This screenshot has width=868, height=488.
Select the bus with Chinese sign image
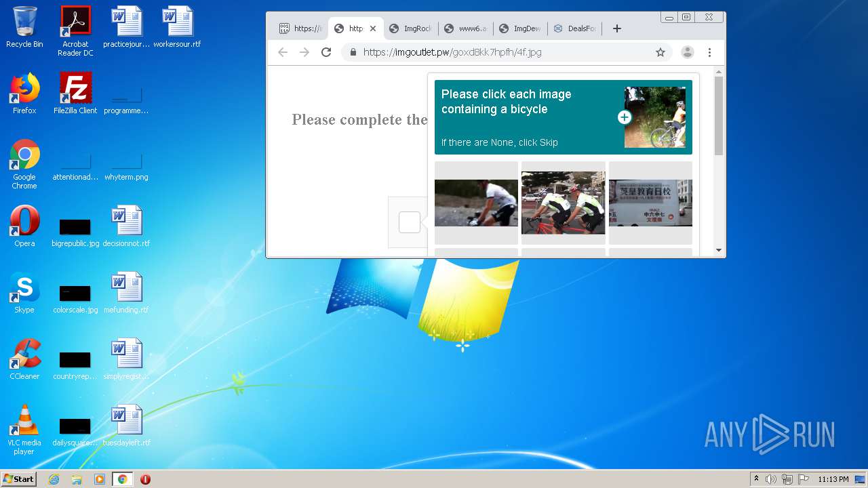click(x=650, y=203)
